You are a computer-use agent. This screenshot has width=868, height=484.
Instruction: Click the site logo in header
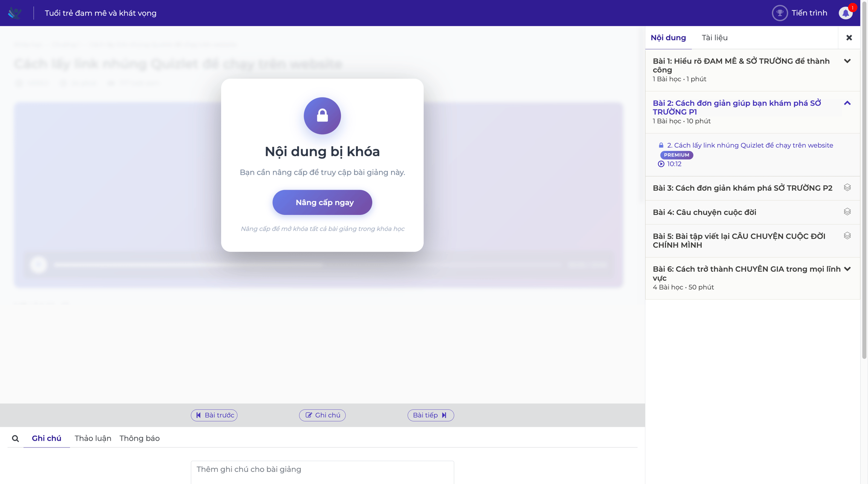pyautogui.click(x=15, y=13)
